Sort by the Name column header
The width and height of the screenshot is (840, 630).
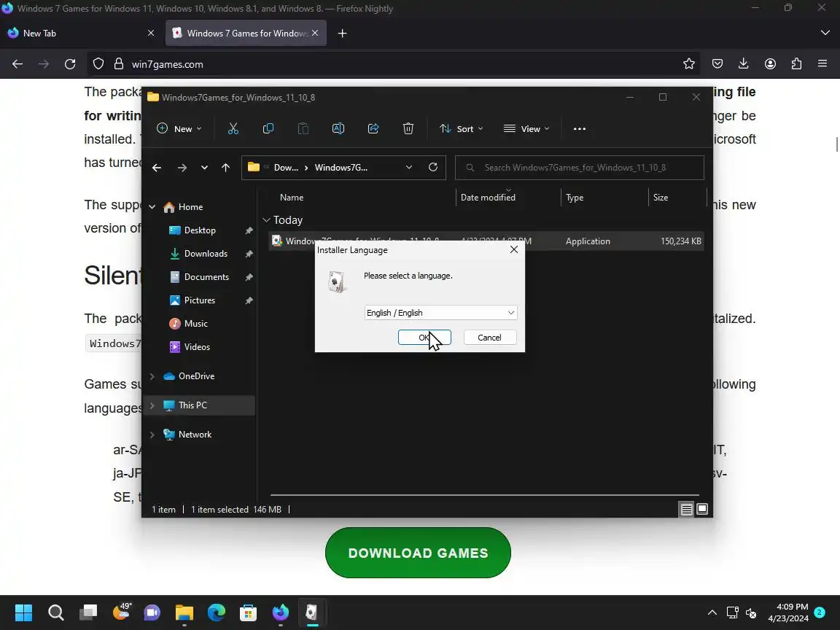click(292, 197)
